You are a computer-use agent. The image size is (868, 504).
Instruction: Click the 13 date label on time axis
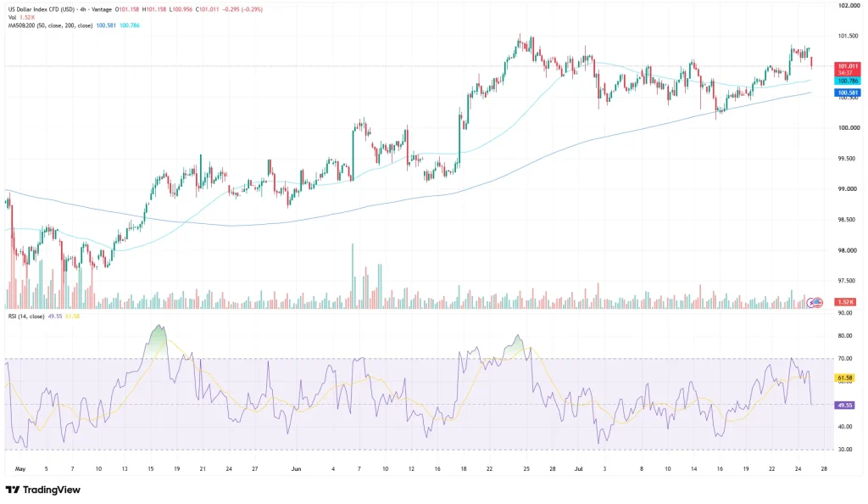click(125, 468)
